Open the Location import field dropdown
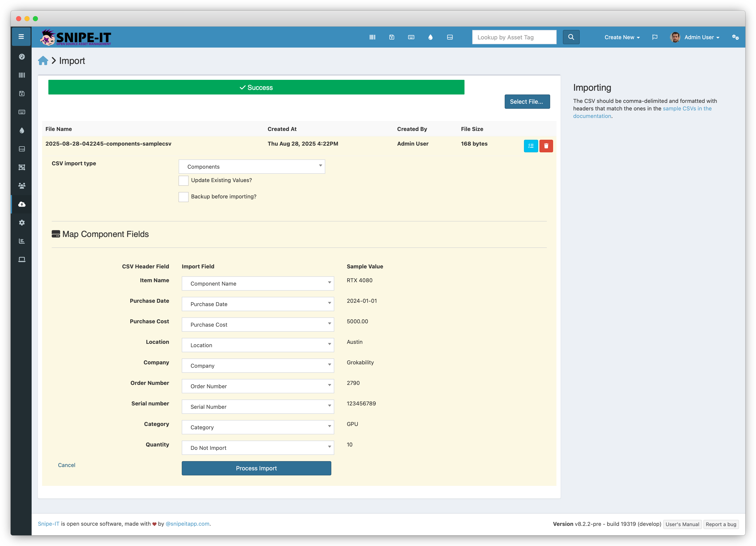The image size is (756, 546). [x=258, y=345]
